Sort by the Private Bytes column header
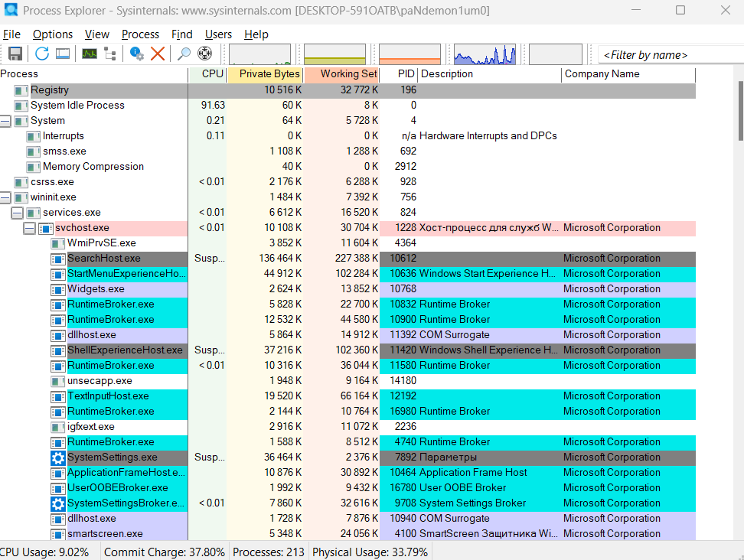The height and width of the screenshot is (560, 744). tap(266, 74)
